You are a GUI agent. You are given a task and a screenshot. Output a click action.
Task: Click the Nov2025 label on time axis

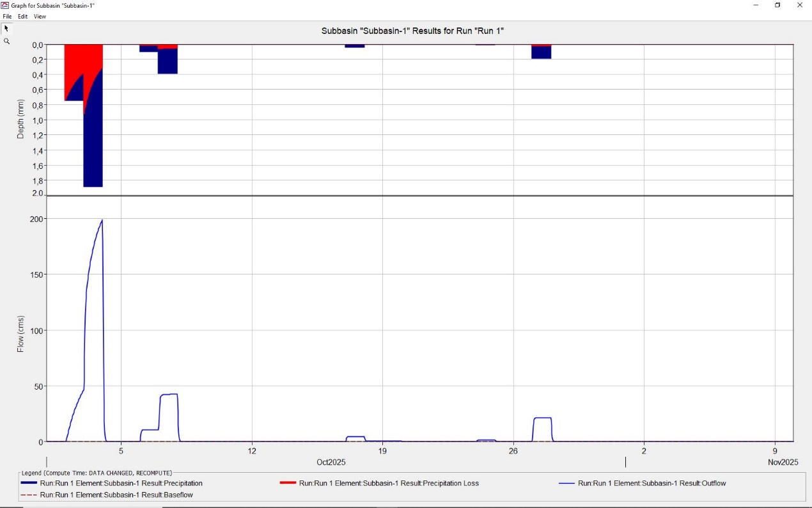[x=783, y=462]
